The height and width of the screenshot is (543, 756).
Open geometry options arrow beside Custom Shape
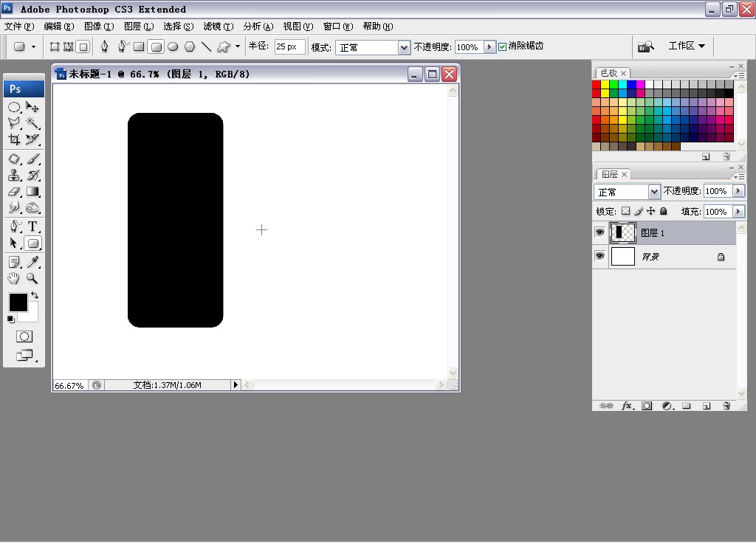pos(237,46)
